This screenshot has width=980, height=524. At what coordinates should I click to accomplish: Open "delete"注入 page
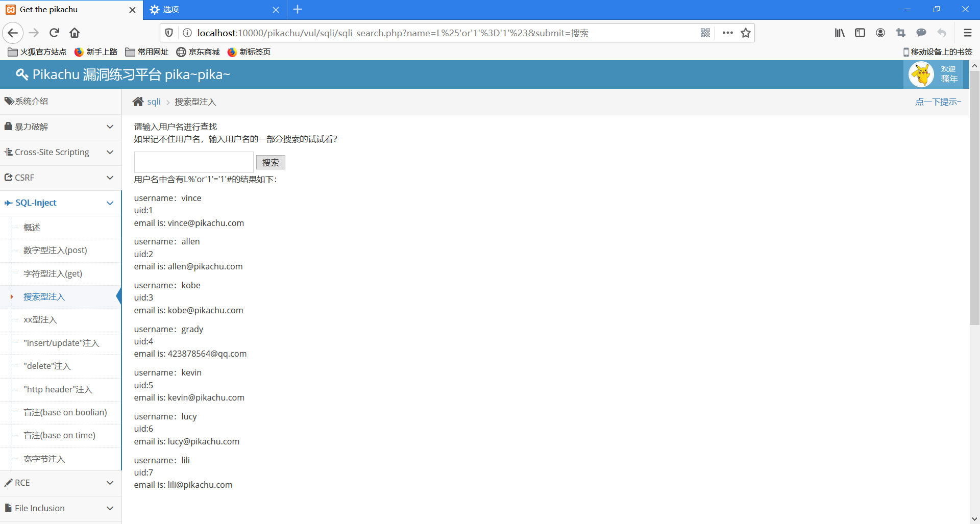pyautogui.click(x=47, y=366)
